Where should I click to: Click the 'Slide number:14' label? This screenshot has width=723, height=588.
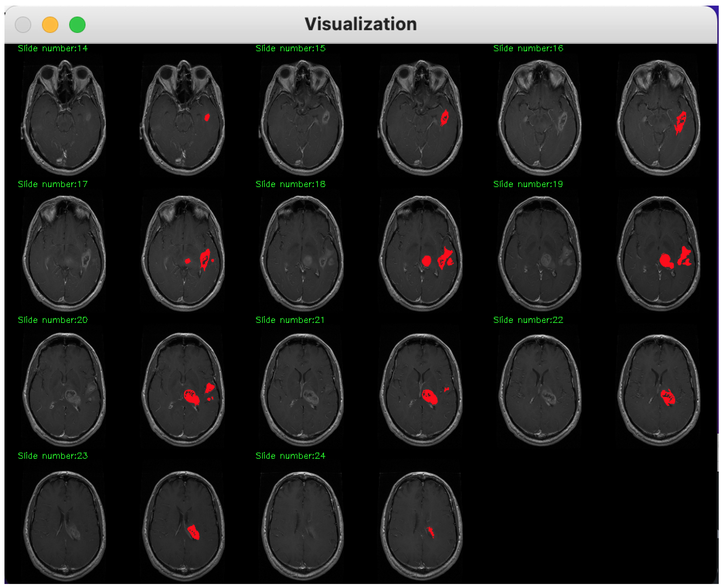click(x=52, y=48)
